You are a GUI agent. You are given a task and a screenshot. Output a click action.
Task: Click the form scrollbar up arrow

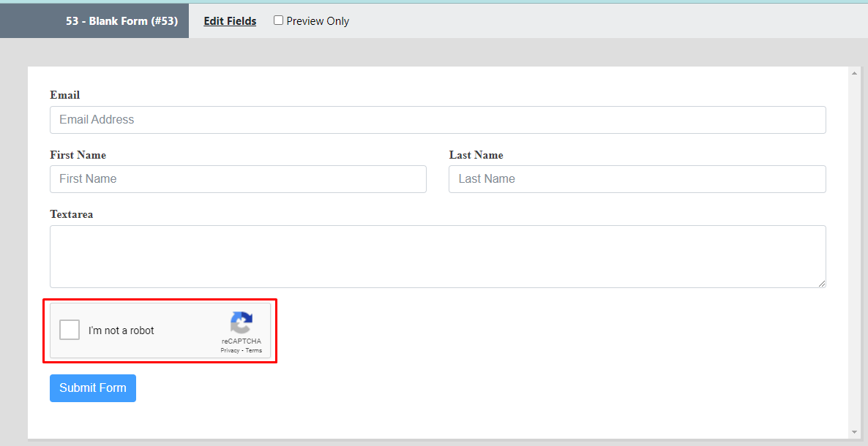(x=854, y=73)
